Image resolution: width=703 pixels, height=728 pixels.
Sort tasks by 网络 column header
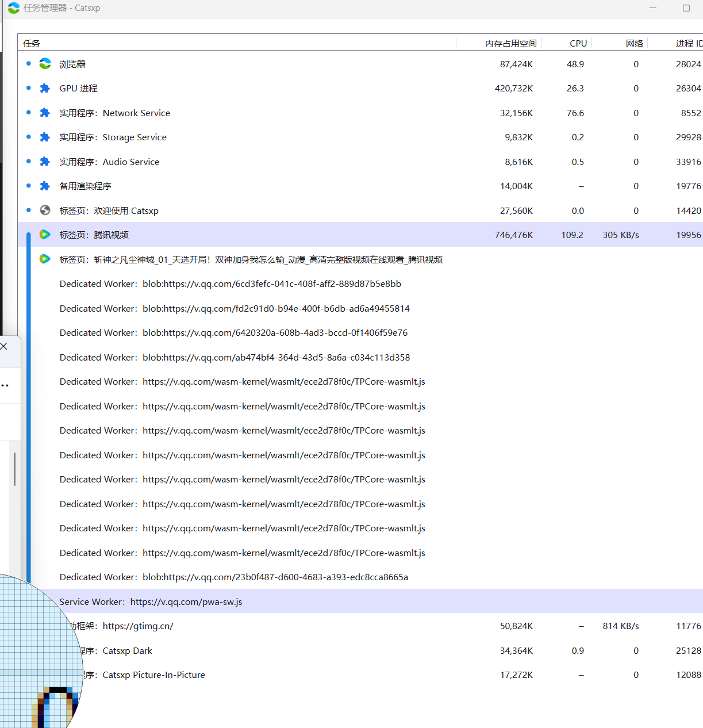pos(634,44)
